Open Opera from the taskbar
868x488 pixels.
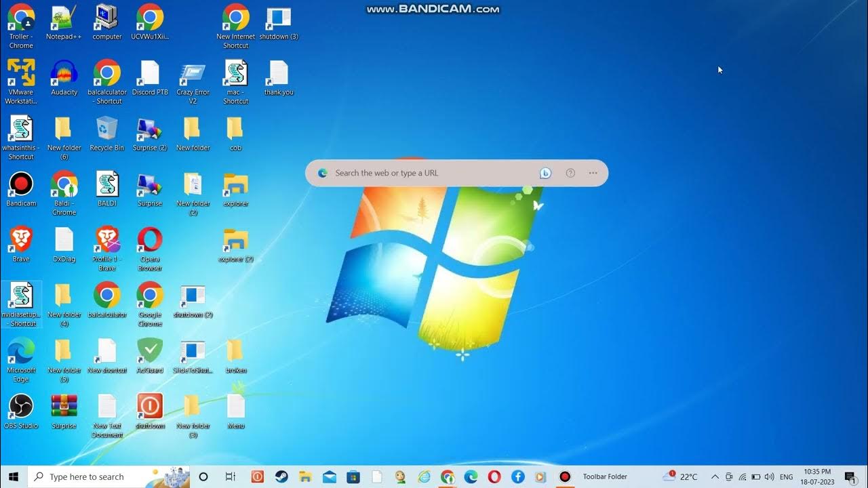494,476
